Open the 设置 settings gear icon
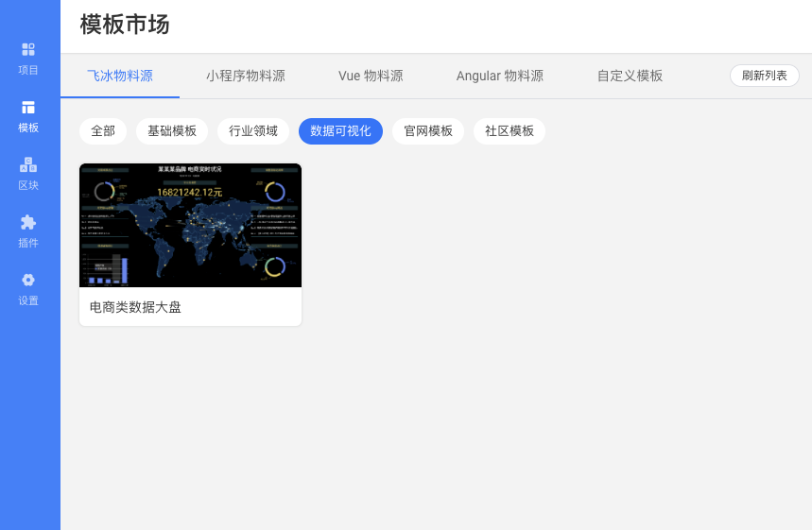Image resolution: width=812 pixels, height=530 pixels. pyautogui.click(x=28, y=280)
